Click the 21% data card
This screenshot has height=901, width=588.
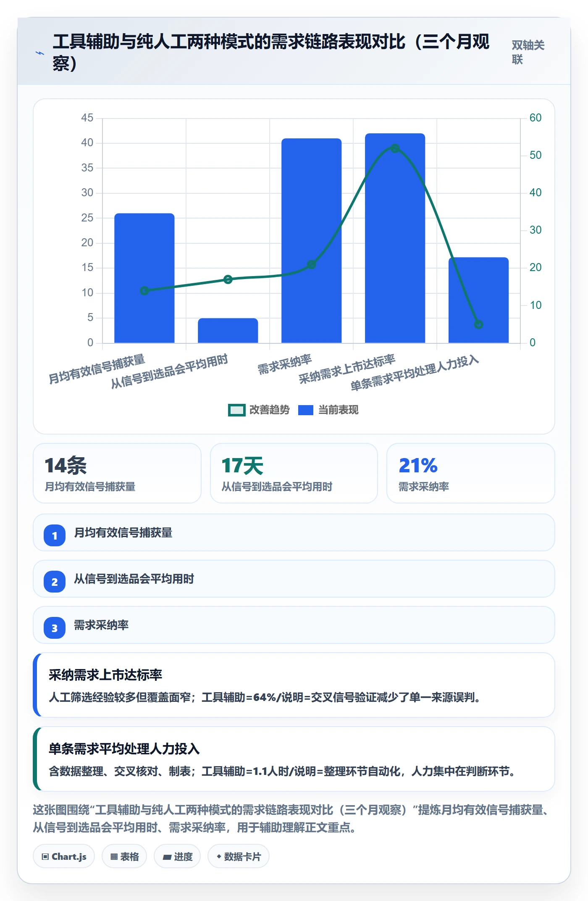pos(471,473)
